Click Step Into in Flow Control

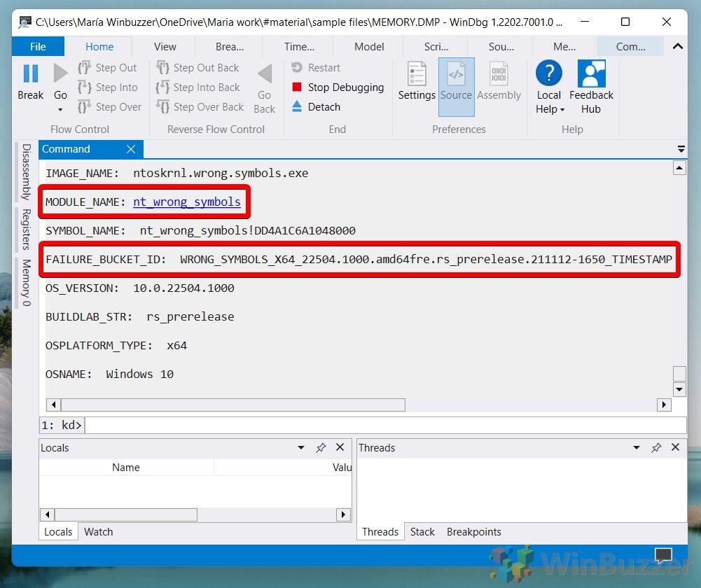tap(107, 87)
